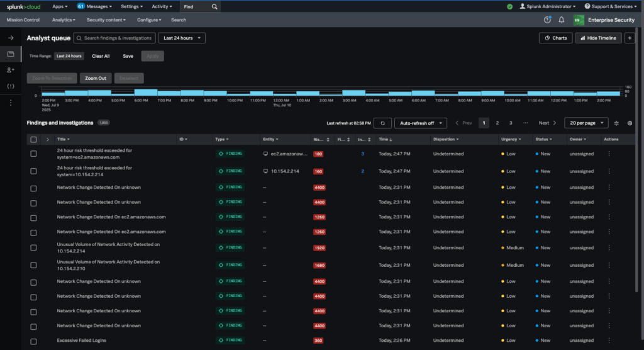Screen dimensions: 644x350
Task: Check first Network Change Detected On ec2.amazonaws.com row
Action: [34, 218]
